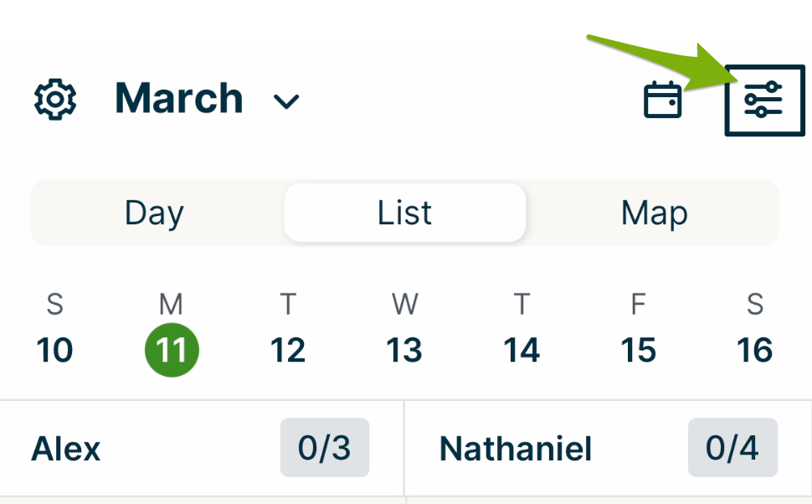Select Tuesday the 12th
This screenshot has height=504, width=812.
coord(288,349)
